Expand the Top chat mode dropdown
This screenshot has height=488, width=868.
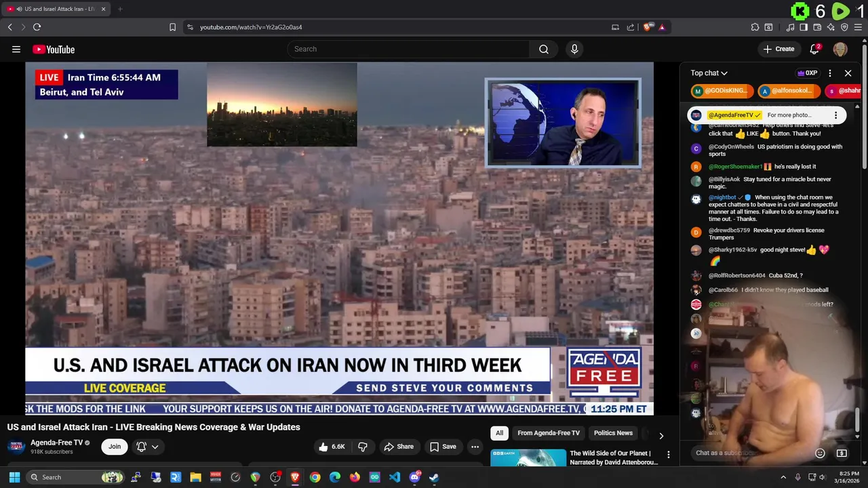[709, 73]
